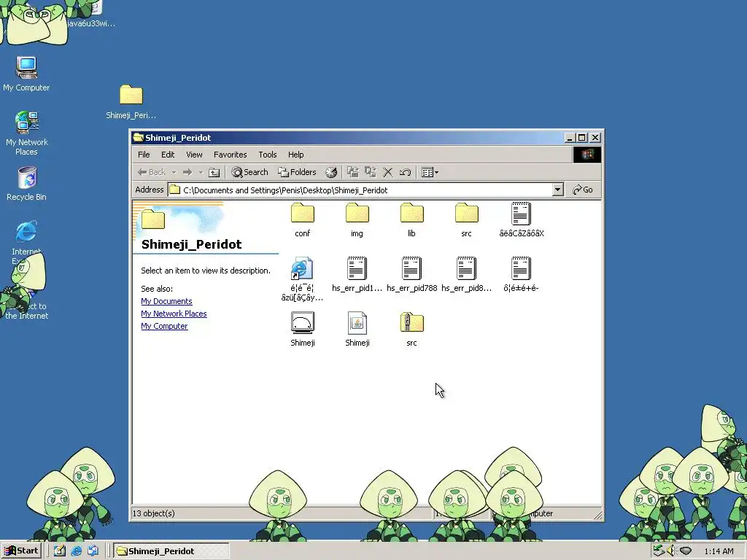
Task: Open the File menu
Action: click(144, 155)
